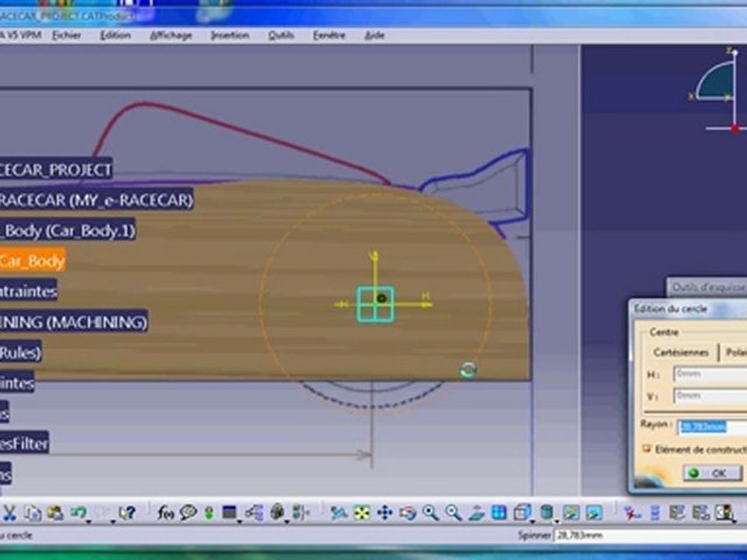
Task: Open the Outils menu
Action: click(281, 35)
